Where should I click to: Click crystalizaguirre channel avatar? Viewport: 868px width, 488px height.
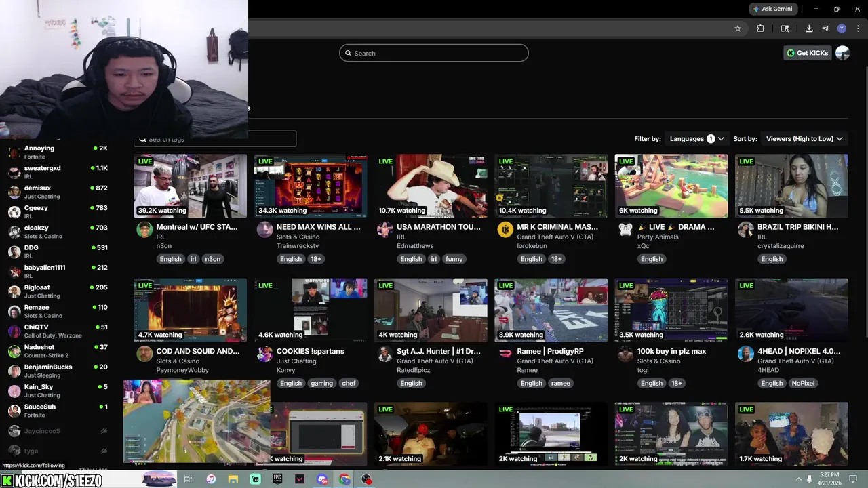pyautogui.click(x=745, y=229)
